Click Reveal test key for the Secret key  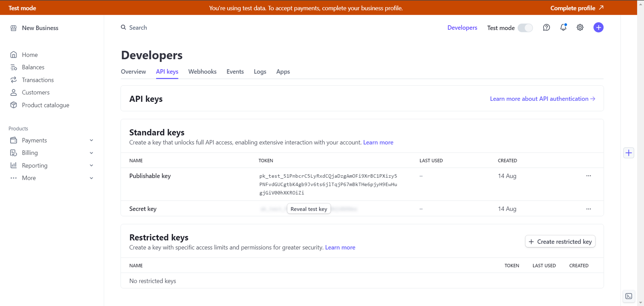pos(308,208)
